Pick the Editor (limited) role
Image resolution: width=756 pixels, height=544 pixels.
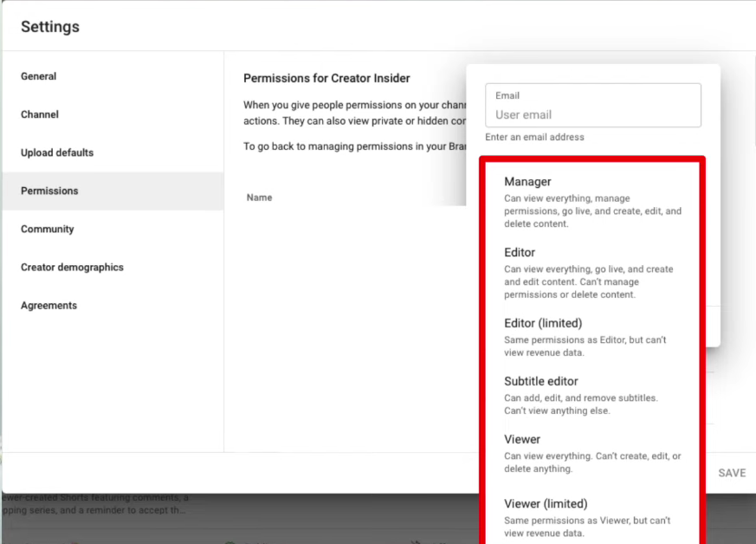point(592,337)
